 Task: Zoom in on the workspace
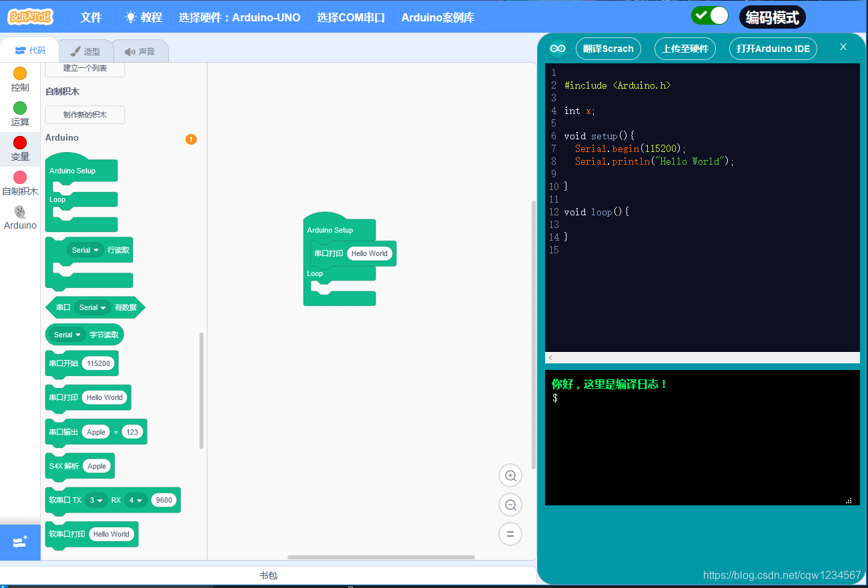tap(510, 475)
